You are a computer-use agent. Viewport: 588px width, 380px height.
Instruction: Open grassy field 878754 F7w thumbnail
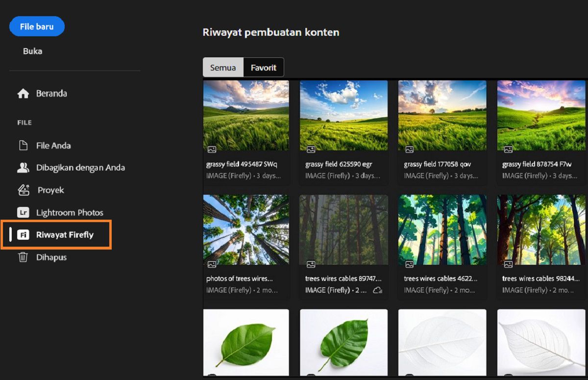(541, 116)
